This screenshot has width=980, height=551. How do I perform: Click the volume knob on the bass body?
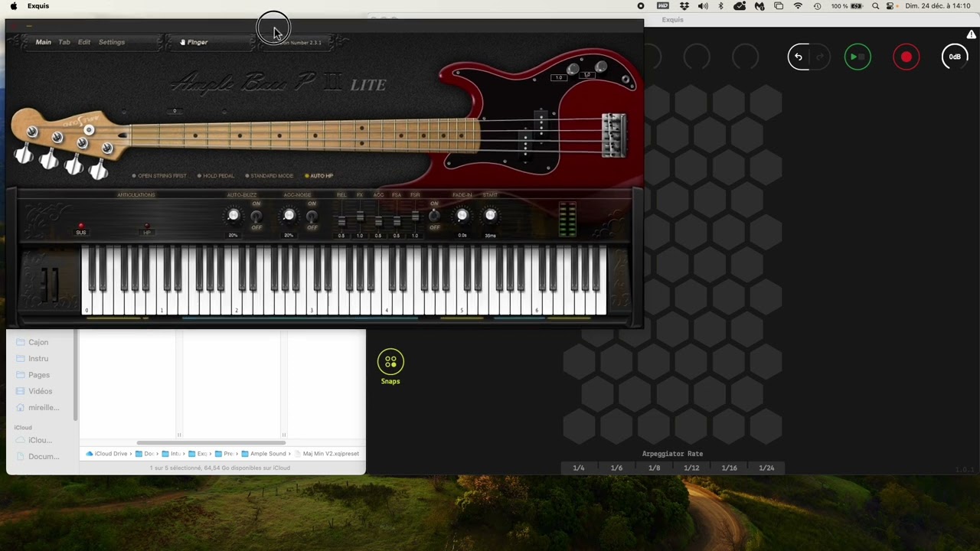pyautogui.click(x=573, y=70)
